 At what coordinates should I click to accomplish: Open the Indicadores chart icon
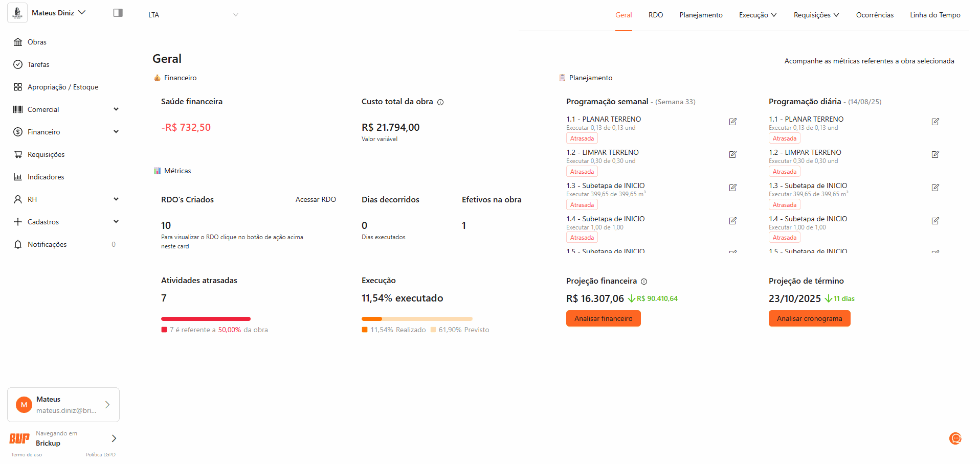tap(18, 177)
